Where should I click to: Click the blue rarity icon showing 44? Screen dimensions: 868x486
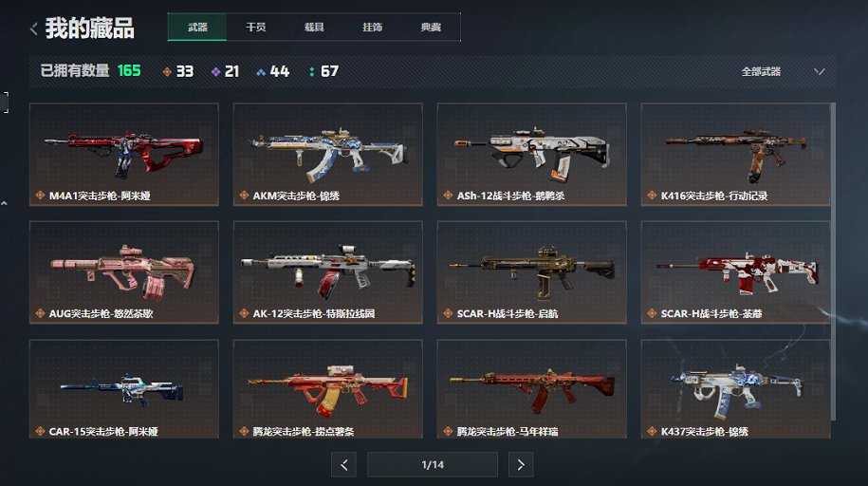point(261,71)
